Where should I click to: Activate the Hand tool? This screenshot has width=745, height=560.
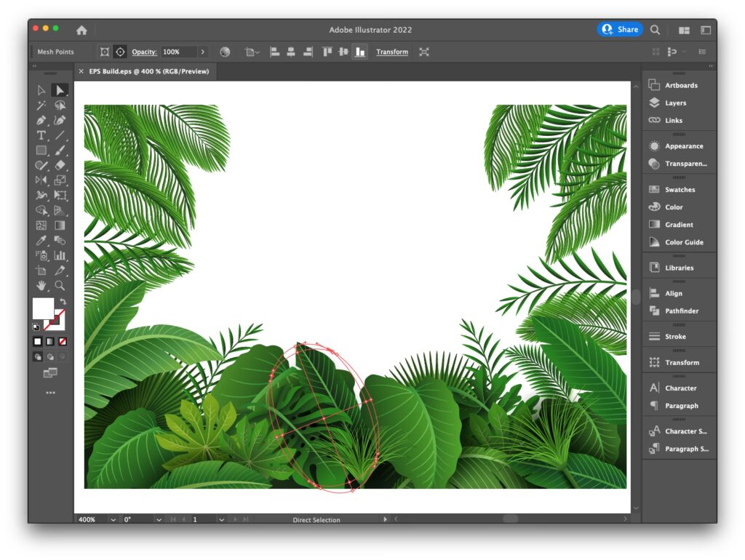41,285
